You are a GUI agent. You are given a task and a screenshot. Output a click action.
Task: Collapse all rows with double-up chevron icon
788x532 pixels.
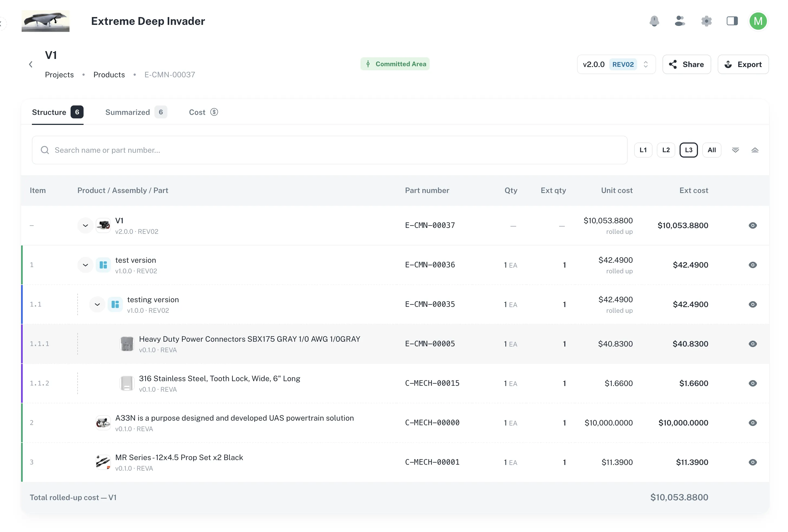point(755,150)
